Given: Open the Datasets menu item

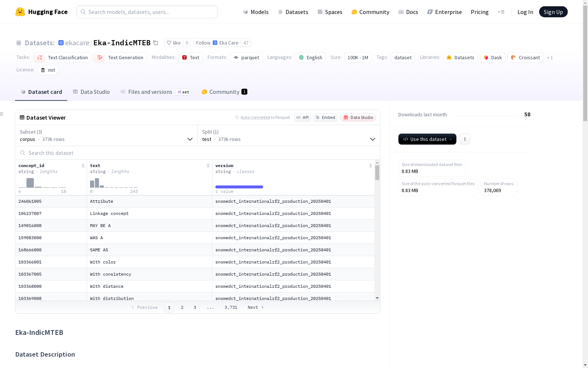Looking at the screenshot, I should pyautogui.click(x=293, y=12).
